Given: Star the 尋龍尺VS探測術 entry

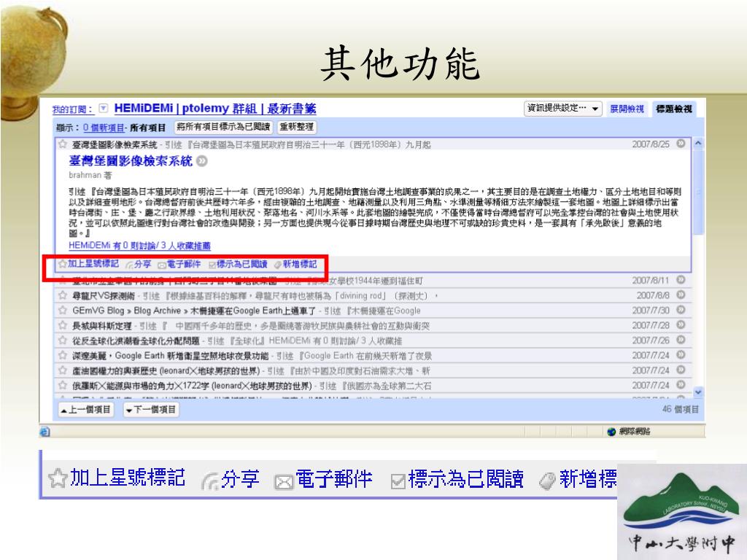Looking at the screenshot, I should 63,295.
